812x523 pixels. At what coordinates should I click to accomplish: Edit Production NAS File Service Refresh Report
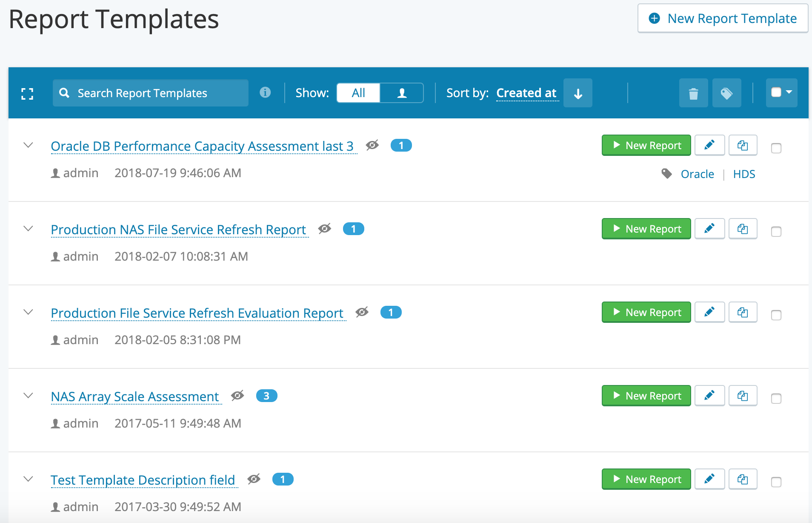(709, 229)
